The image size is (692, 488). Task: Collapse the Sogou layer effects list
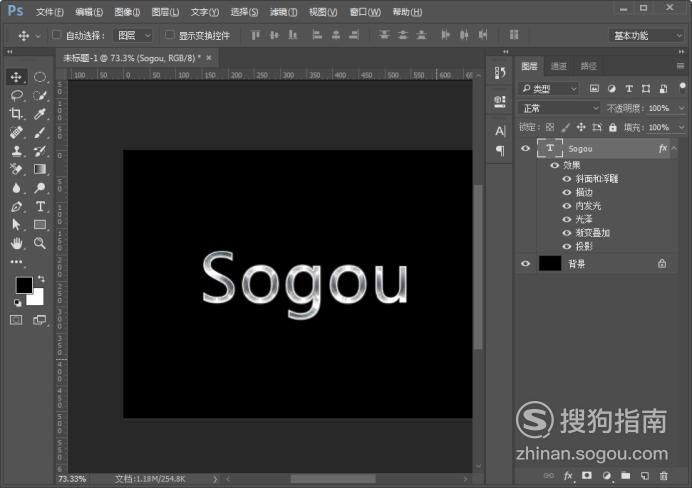674,148
